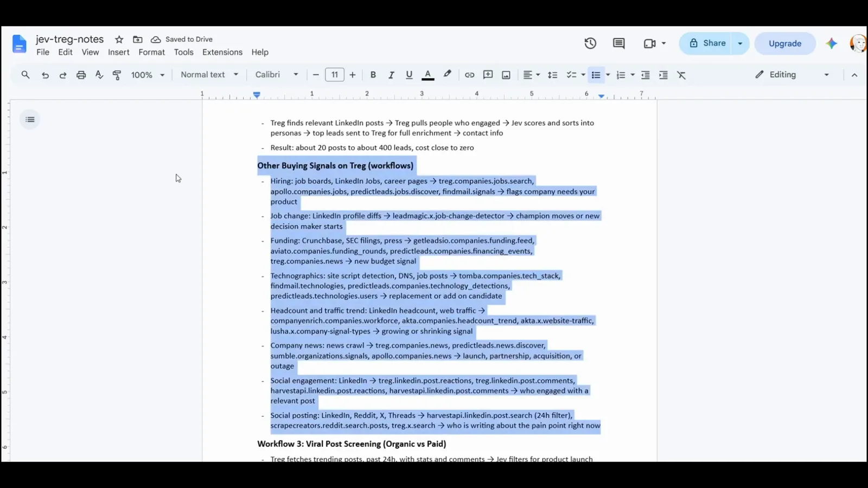Toggle the checklist button
This screenshot has height=488, width=868.
[x=571, y=75]
